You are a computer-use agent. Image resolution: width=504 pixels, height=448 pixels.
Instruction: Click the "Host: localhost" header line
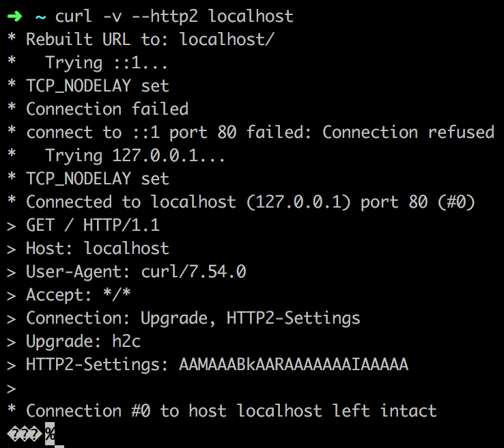point(98,249)
